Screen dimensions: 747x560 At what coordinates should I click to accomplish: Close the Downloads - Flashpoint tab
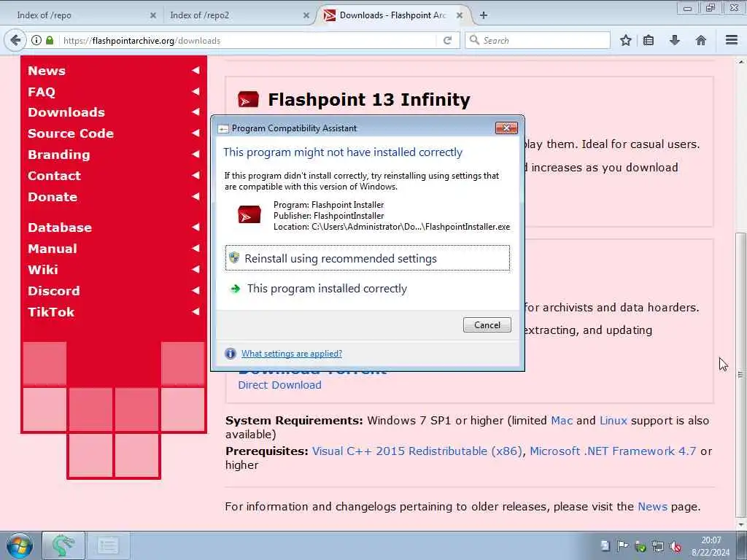(460, 15)
